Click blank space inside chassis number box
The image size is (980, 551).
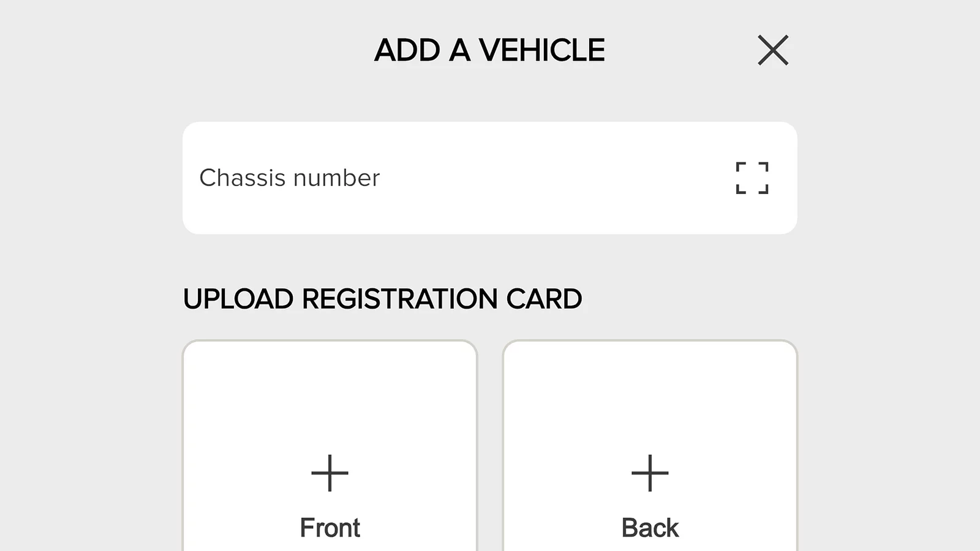pos(551,178)
